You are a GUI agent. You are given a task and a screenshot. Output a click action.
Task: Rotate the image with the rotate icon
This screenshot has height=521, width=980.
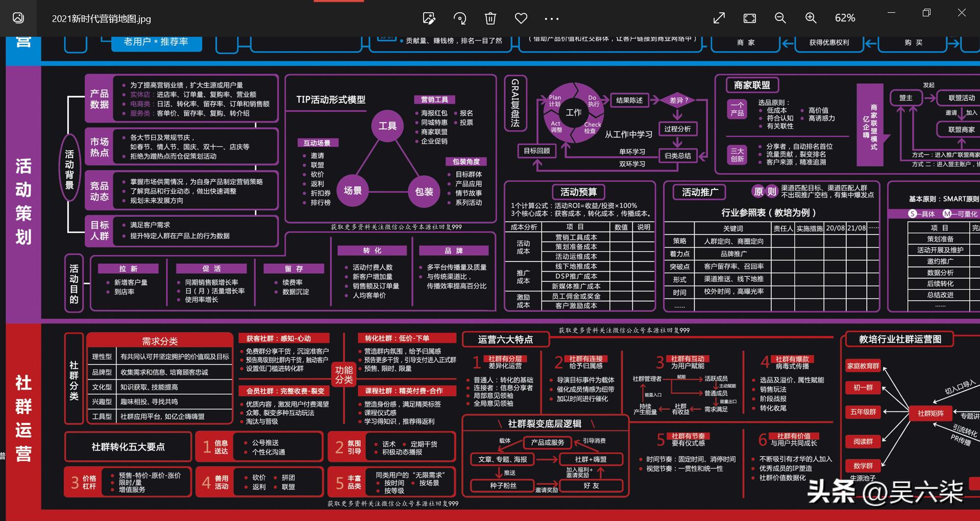point(460,18)
